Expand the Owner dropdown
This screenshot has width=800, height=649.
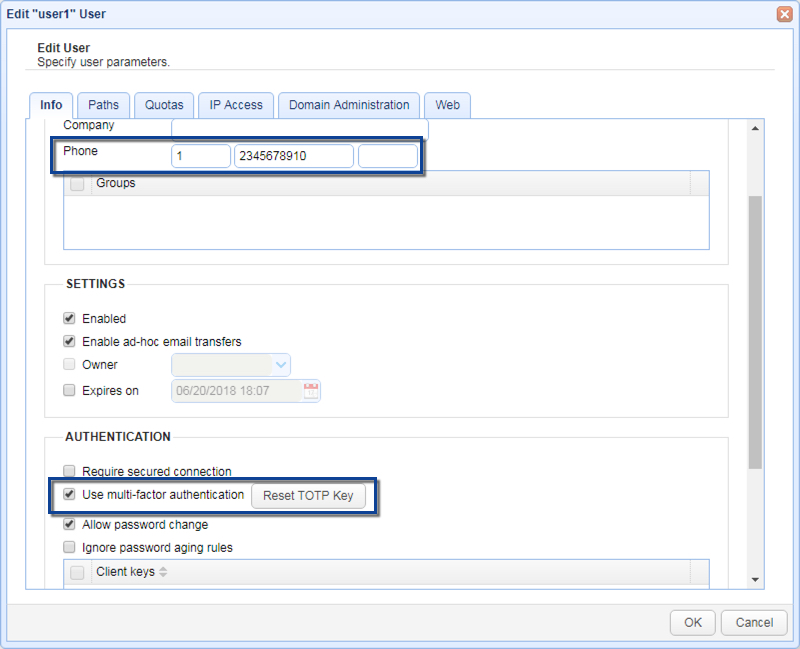[x=281, y=365]
